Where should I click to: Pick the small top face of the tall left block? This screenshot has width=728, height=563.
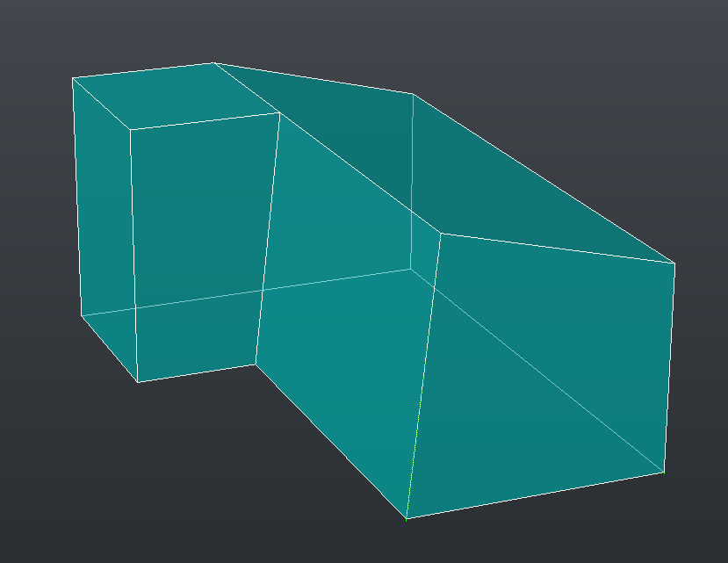[176, 96]
